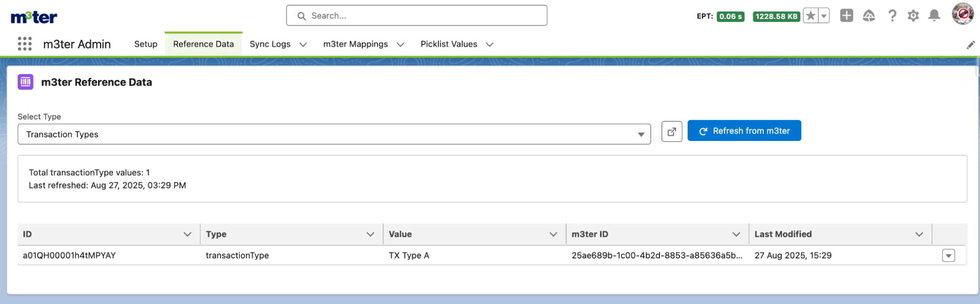Select the Picklist Values tab
Image resolution: width=980 pixels, height=304 pixels.
point(449,44)
